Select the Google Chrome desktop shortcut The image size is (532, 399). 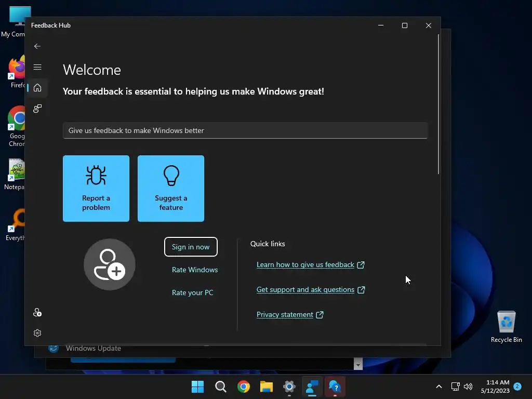tap(15, 127)
